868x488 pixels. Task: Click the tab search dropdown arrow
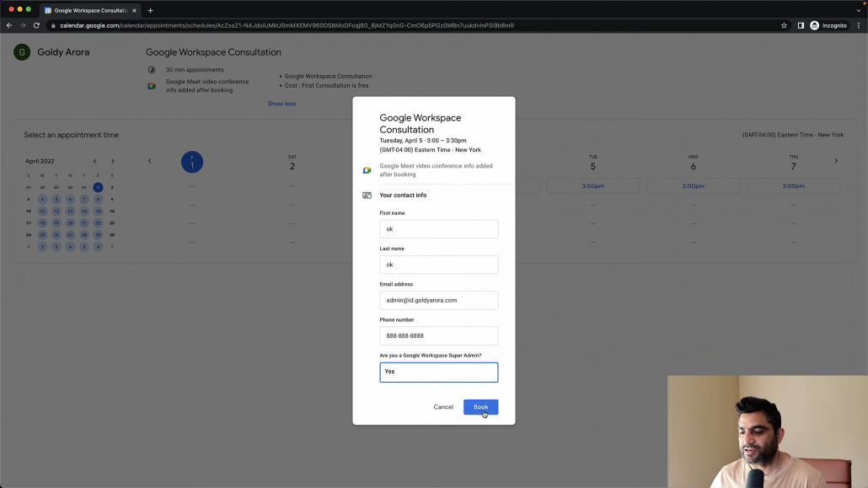(859, 10)
